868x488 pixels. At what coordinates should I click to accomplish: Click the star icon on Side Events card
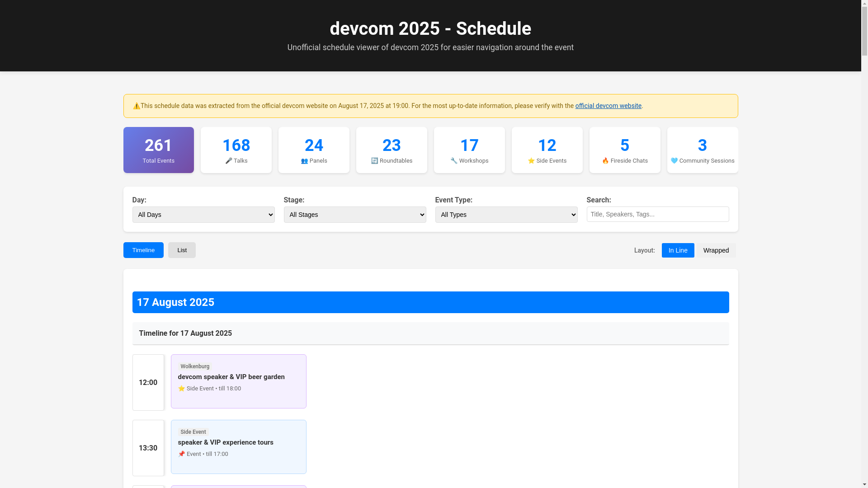[x=531, y=161]
